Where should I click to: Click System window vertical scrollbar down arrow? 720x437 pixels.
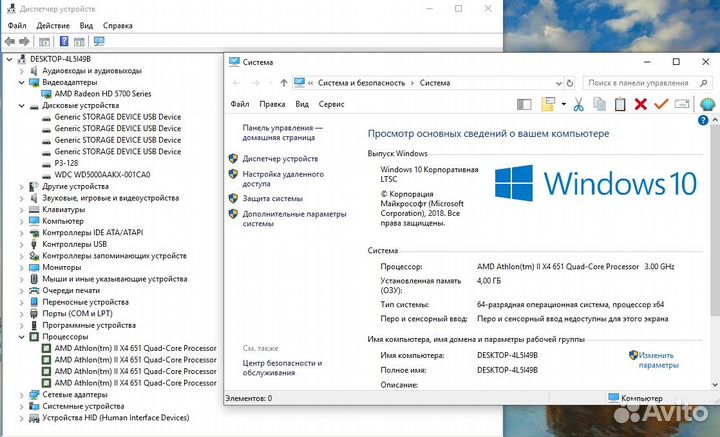pos(715,385)
